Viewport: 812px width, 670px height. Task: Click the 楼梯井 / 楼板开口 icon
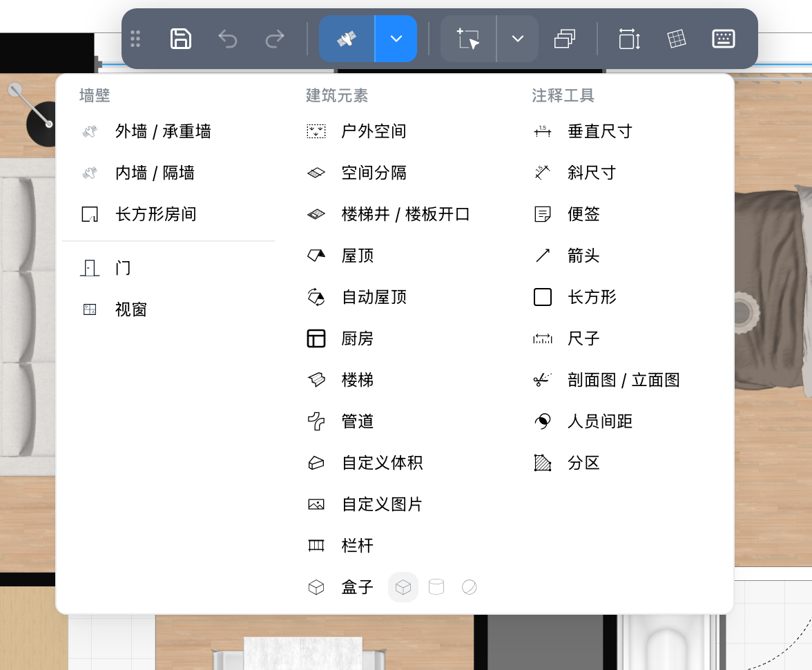tap(316, 215)
